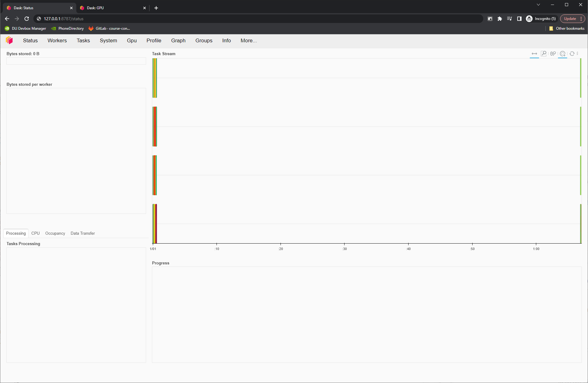Open the More... navigation dropdown
Screen dimensions: 588x383
coord(248,40)
